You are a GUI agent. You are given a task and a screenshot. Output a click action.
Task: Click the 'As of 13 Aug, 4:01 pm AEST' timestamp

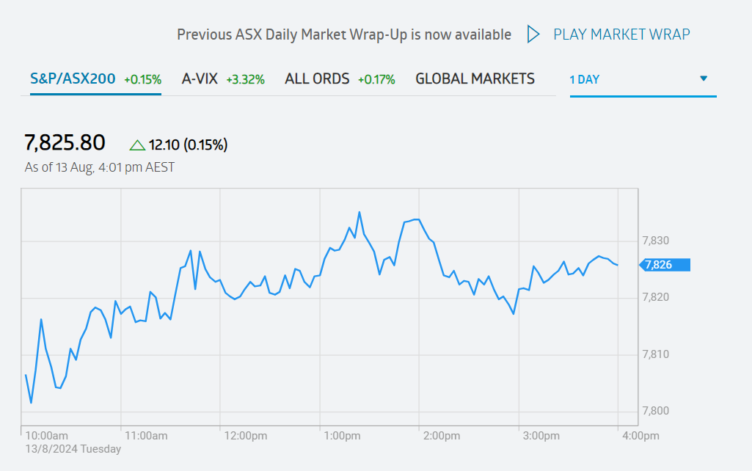point(100,167)
